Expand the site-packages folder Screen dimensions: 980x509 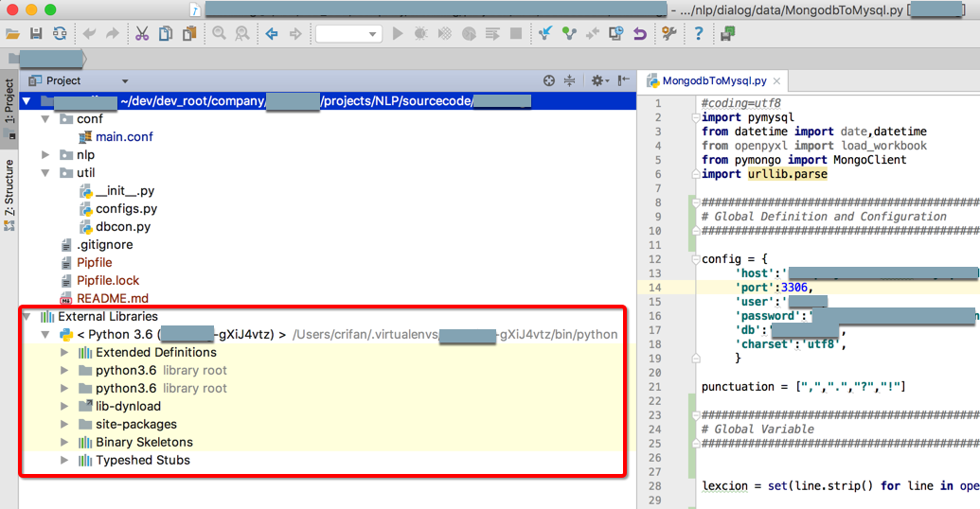(63, 425)
